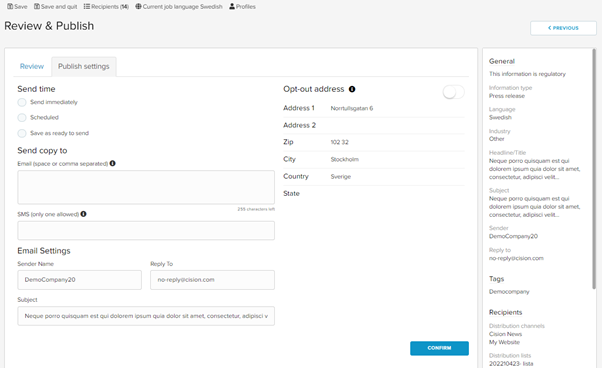The height and width of the screenshot is (368, 602).
Task: Click Swedish under Language in sidebar
Action: point(500,117)
